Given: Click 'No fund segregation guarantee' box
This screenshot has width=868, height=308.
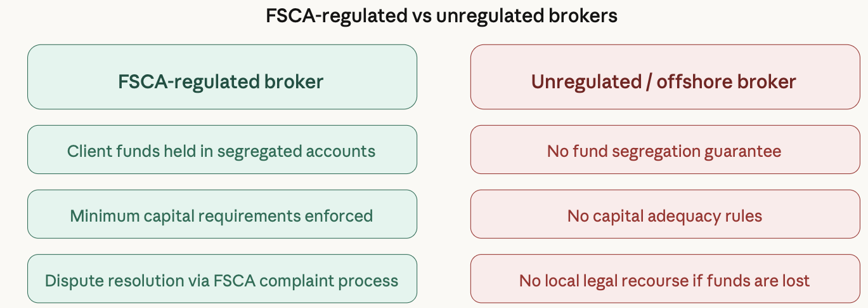Looking at the screenshot, I should [x=664, y=149].
